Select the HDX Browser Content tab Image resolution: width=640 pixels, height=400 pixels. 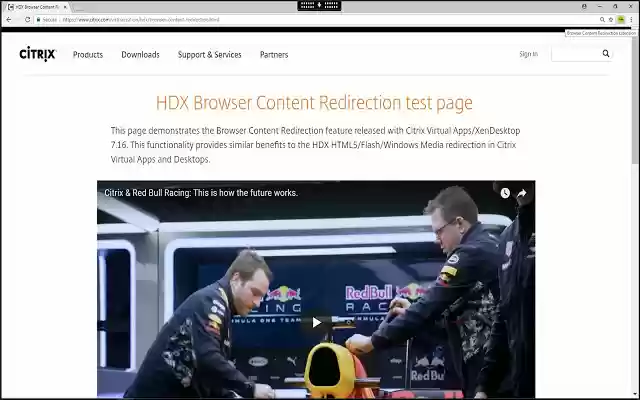[x=37, y=7]
